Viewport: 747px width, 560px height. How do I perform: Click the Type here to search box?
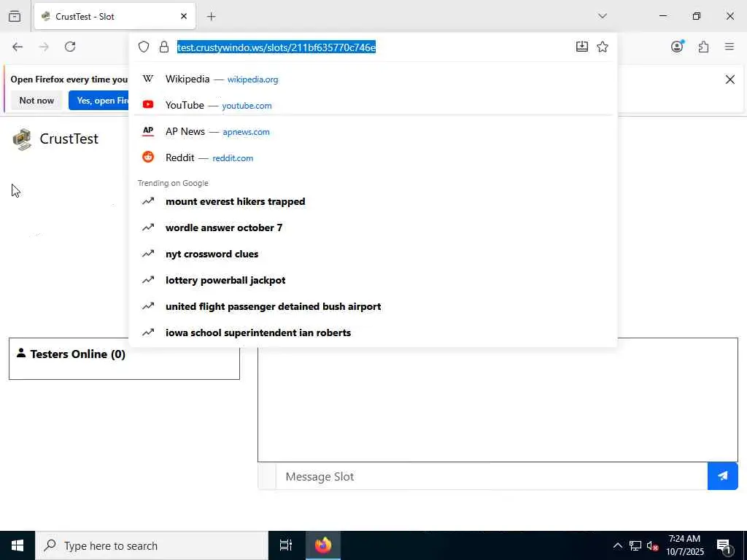152,545
